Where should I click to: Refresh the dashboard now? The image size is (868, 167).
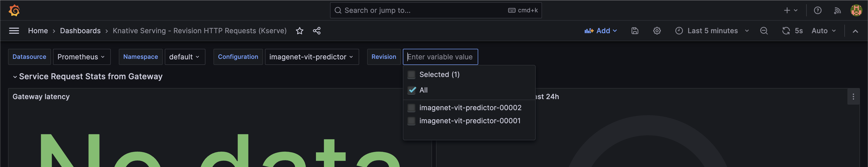coord(786,31)
